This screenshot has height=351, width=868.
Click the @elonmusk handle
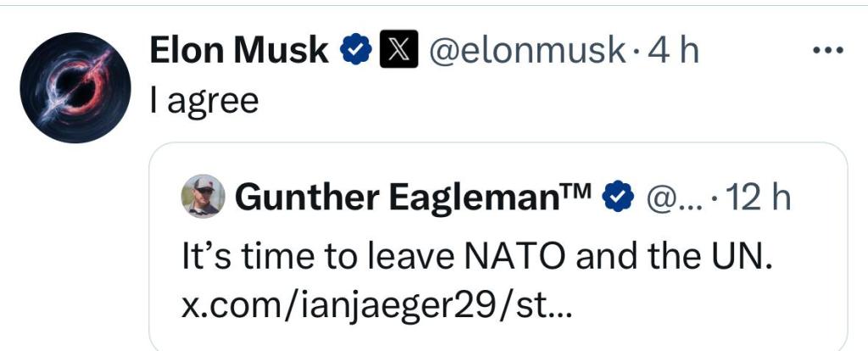pyautogui.click(x=526, y=52)
